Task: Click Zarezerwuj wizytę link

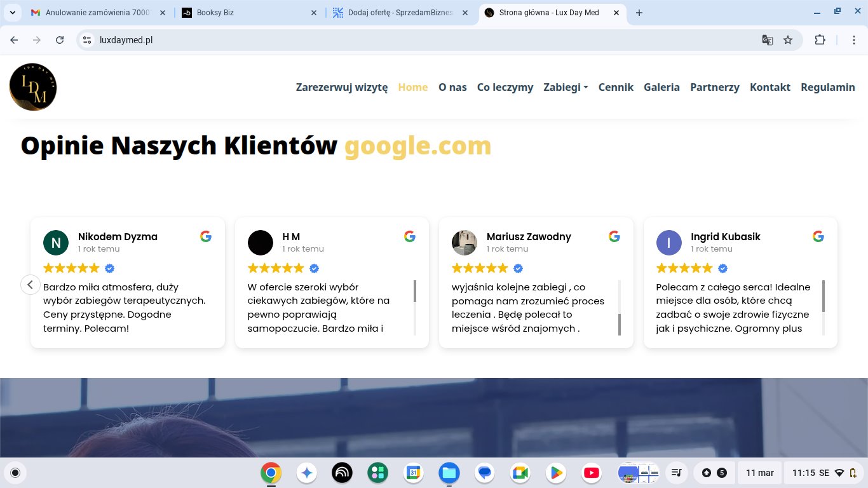Action: (x=341, y=87)
